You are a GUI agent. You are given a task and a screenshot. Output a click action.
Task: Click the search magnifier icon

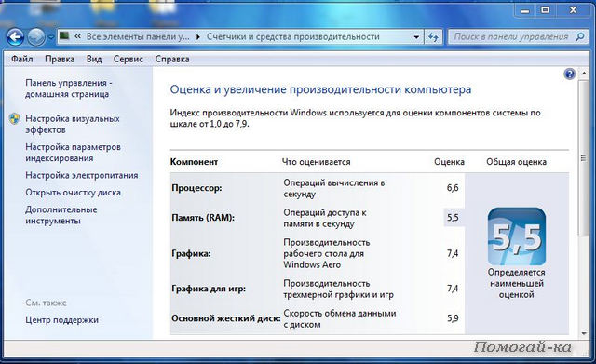(580, 36)
